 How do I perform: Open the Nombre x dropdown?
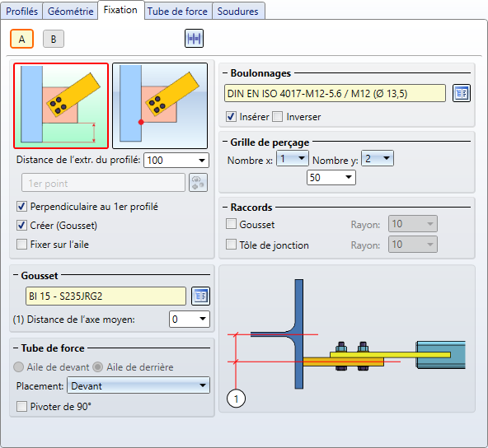tap(293, 159)
